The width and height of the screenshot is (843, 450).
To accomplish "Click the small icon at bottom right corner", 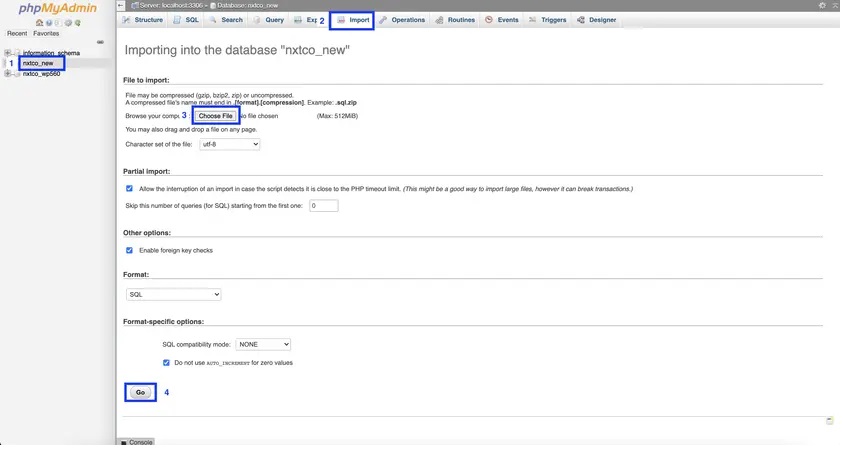I will pos(830,420).
